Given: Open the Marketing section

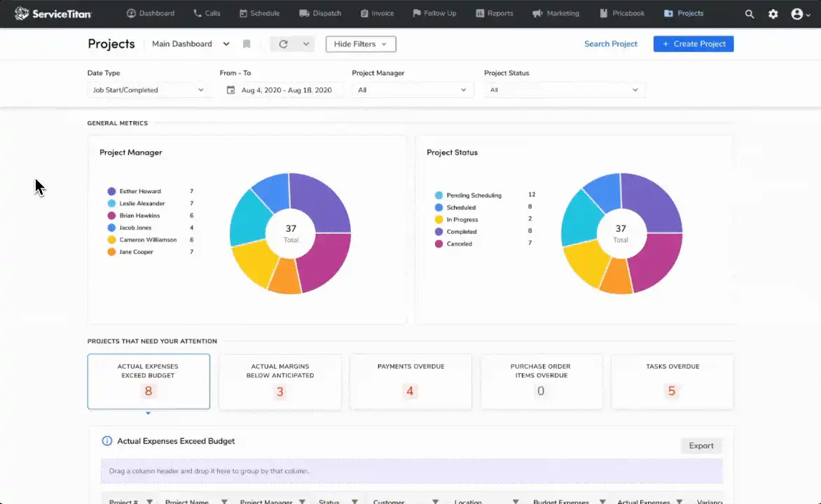Looking at the screenshot, I should [556, 13].
